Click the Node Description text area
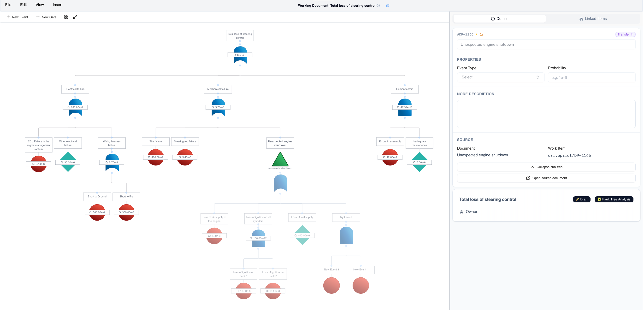The height and width of the screenshot is (310, 644). [546, 114]
